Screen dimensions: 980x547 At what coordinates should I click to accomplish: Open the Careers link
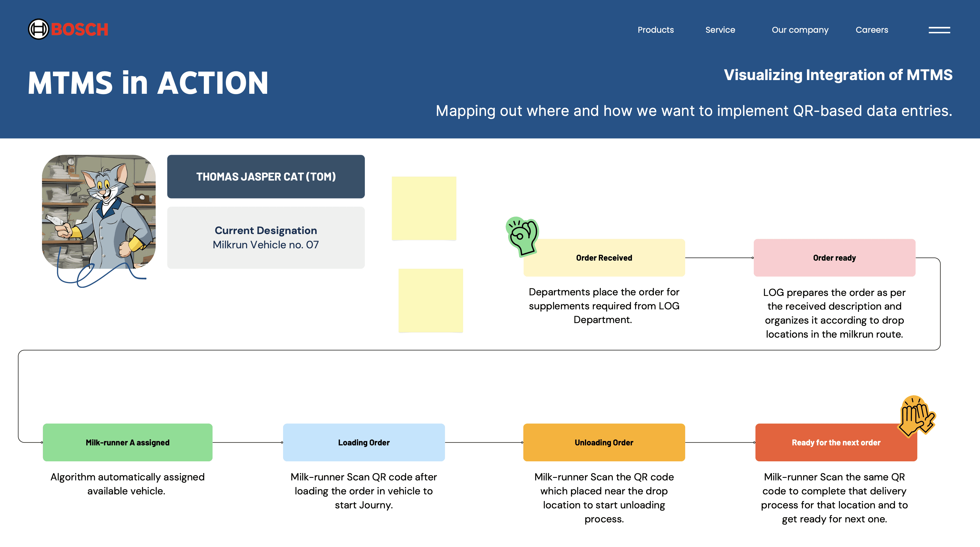point(872,30)
